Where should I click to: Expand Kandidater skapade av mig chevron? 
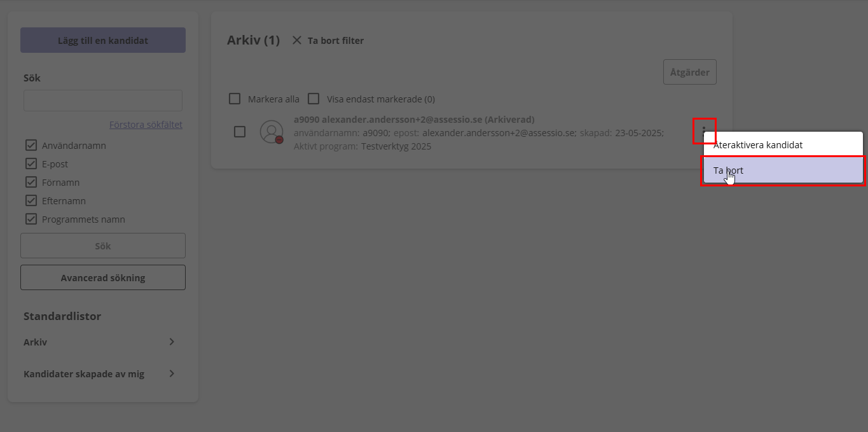point(172,373)
